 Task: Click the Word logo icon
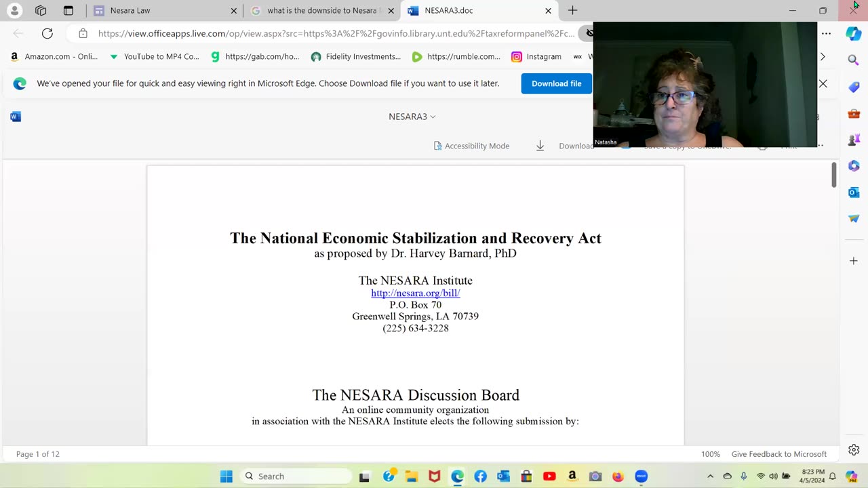pyautogui.click(x=16, y=117)
